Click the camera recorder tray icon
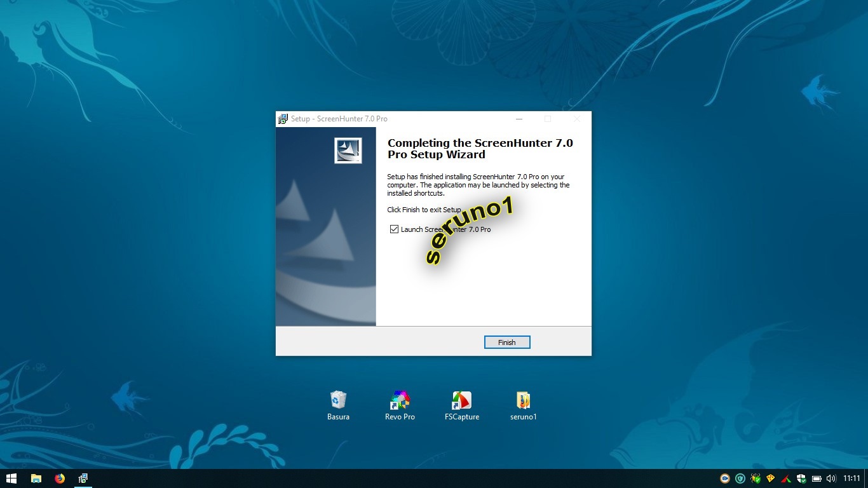Screen dimensions: 868x488 click(x=724, y=478)
